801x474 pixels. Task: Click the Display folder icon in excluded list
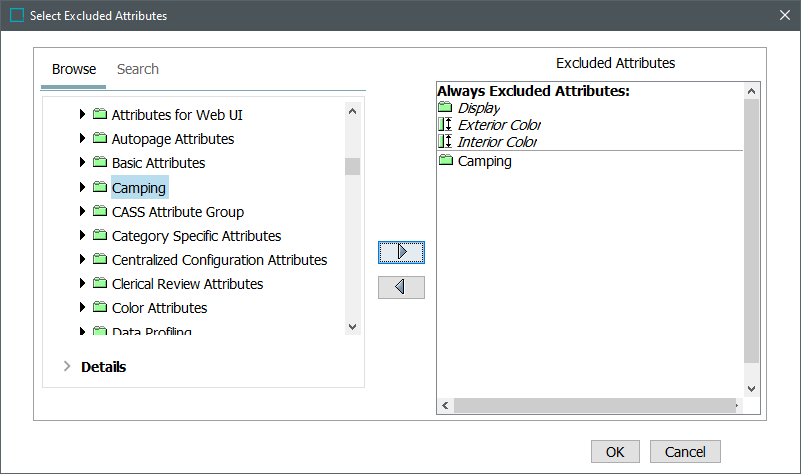(x=445, y=108)
